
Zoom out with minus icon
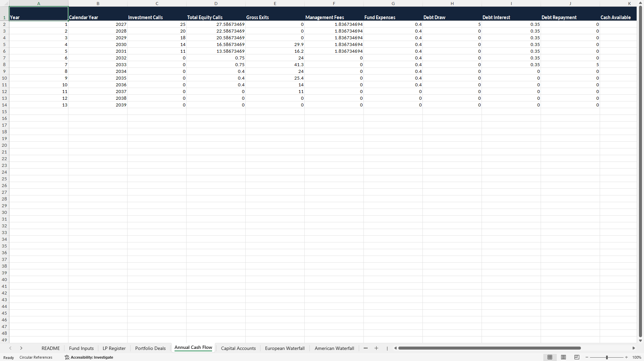(x=587, y=357)
